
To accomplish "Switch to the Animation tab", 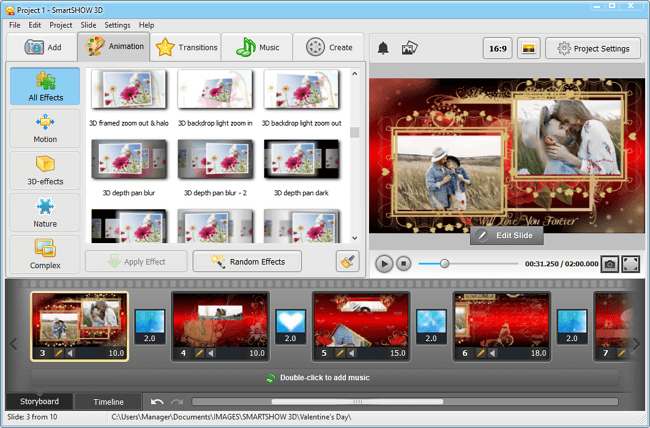I will [x=114, y=46].
